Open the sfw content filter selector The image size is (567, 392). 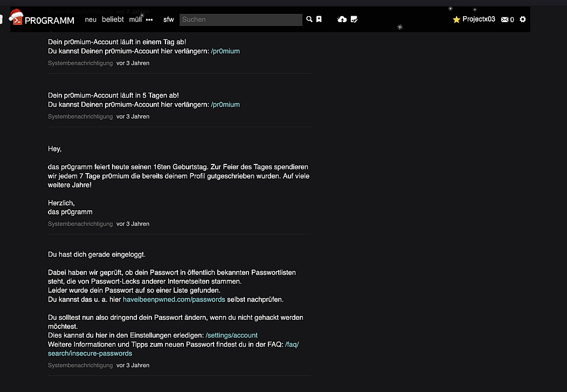(x=169, y=19)
